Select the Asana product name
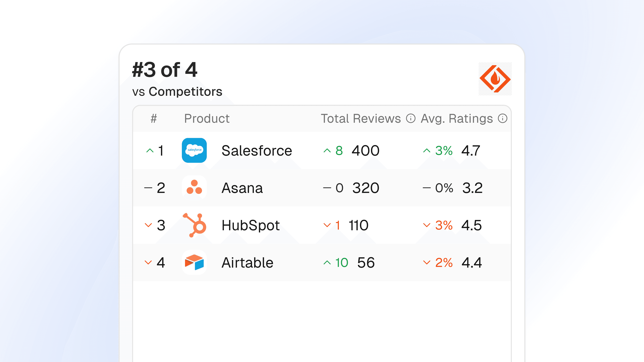The height and width of the screenshot is (362, 644). click(242, 188)
